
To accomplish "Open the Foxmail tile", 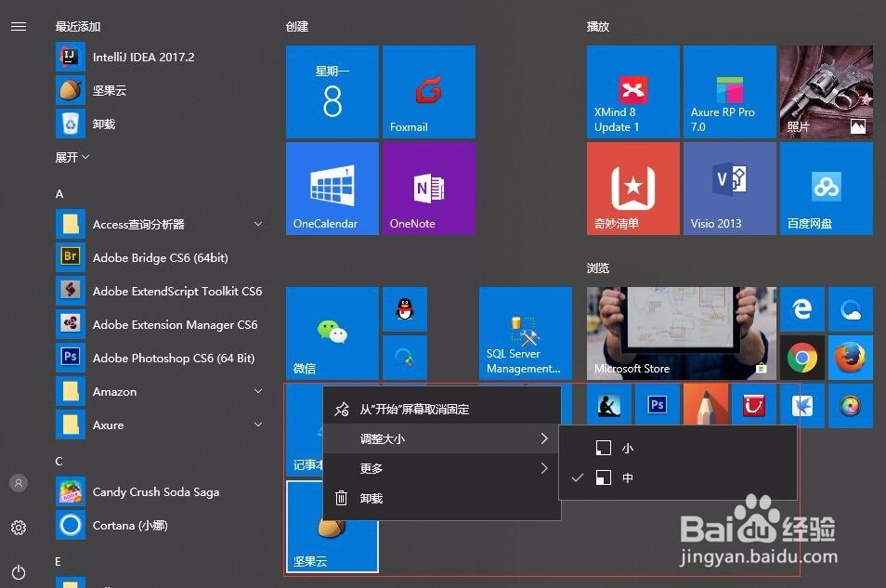I will (x=429, y=92).
